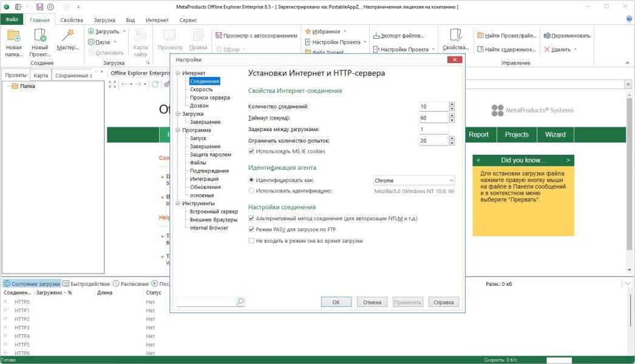
Task: Open the Избранное dropdown arrow
Action: tap(345, 31)
